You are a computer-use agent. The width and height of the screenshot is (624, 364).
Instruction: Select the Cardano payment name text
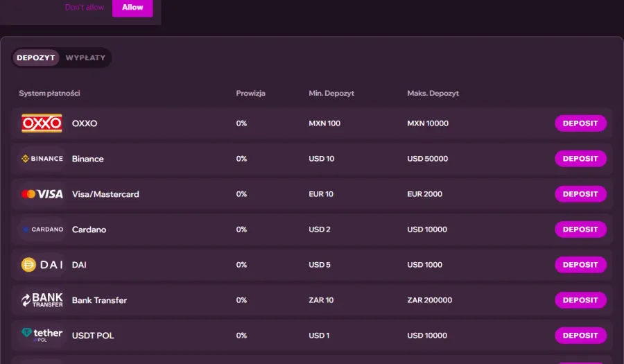coord(89,229)
